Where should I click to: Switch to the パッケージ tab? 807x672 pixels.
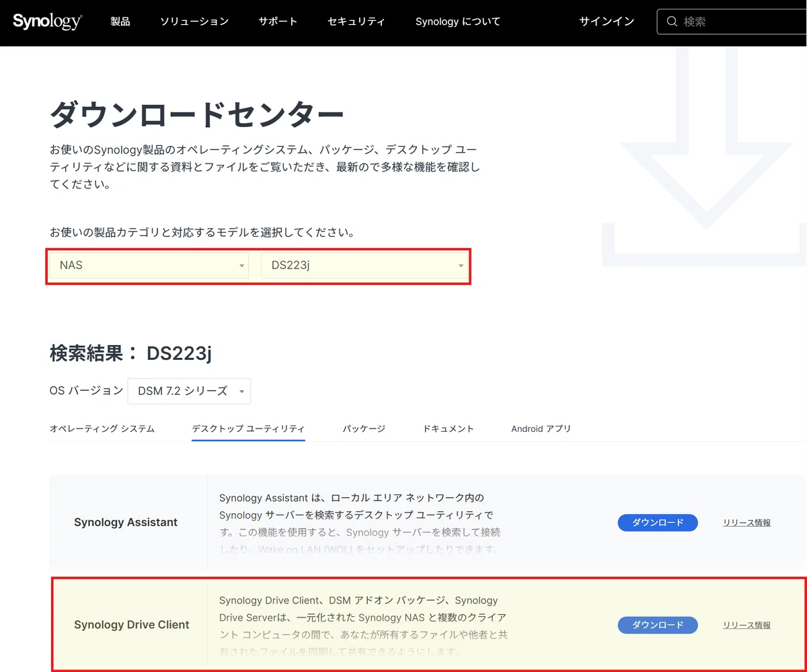[364, 428]
